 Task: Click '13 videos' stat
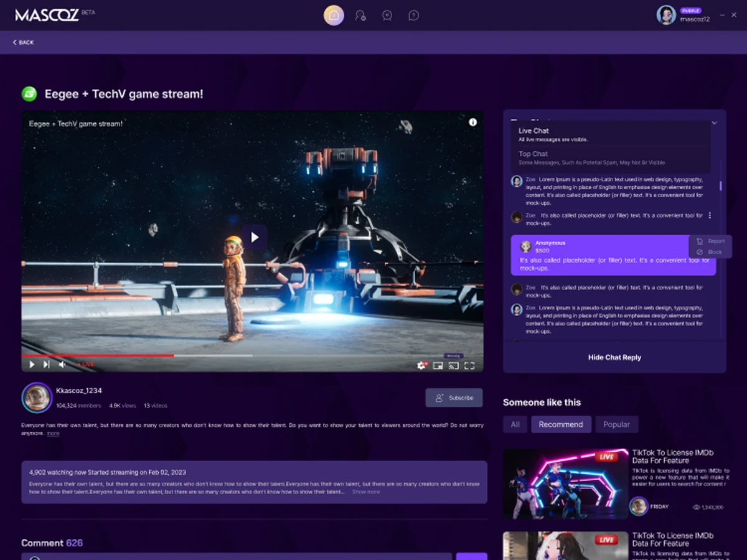pos(156,406)
